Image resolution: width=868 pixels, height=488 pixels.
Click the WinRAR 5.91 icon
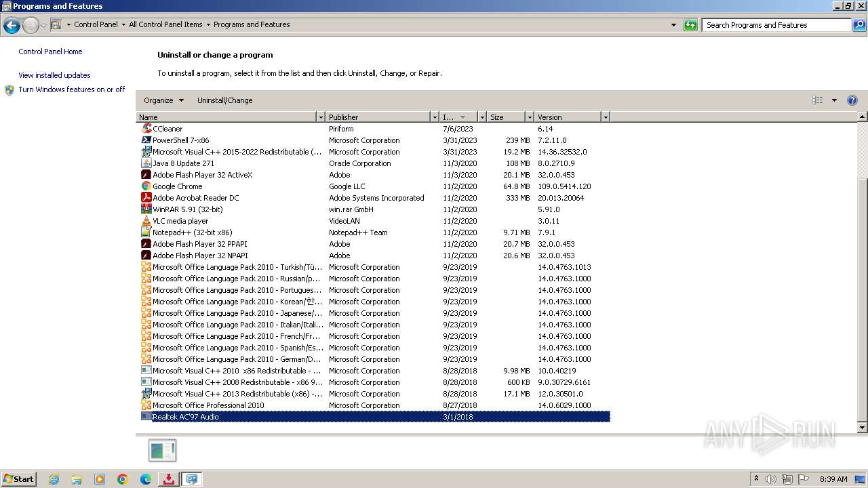146,209
